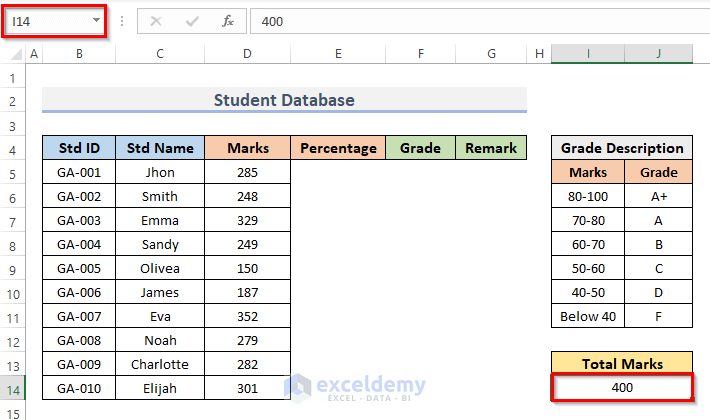Screen dimensions: 710x420
Task: Click the Std Name header cell
Action: (x=160, y=148)
